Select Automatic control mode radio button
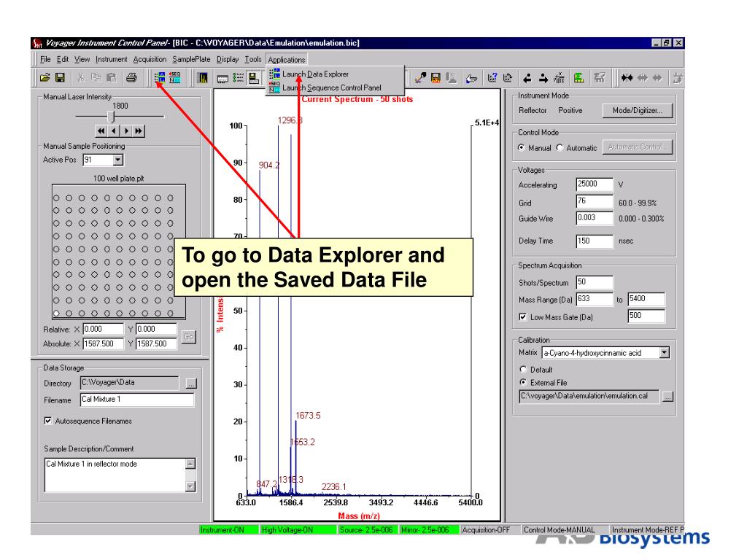747x560 pixels. [x=560, y=147]
